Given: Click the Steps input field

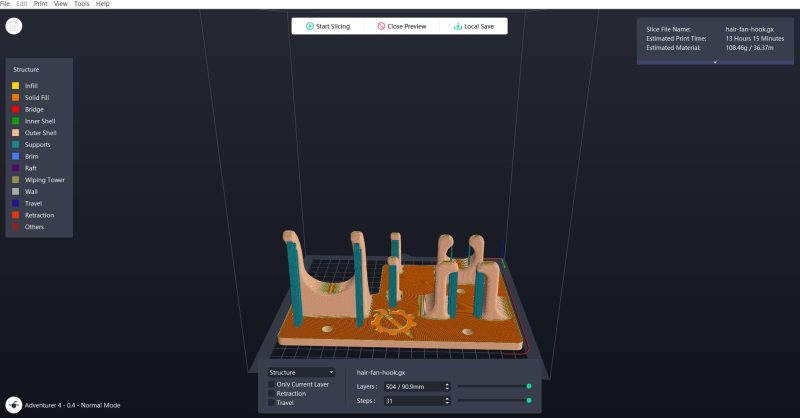Looking at the screenshot, I should coord(414,401).
